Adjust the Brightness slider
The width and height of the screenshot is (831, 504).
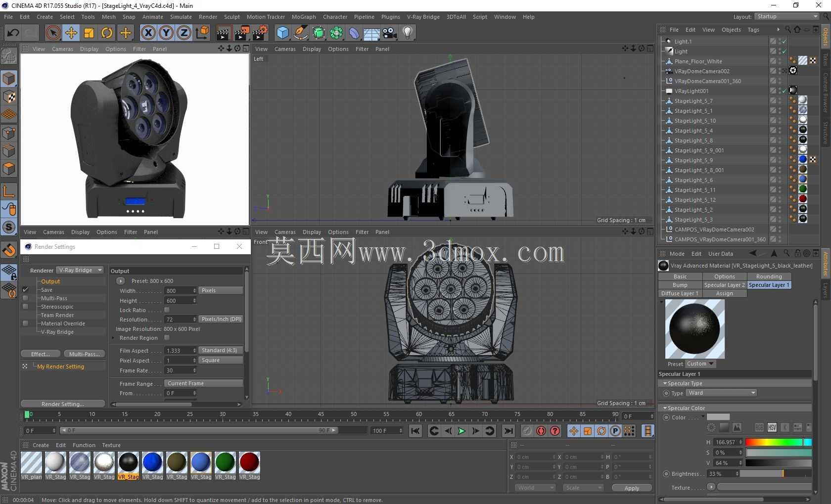pos(776,474)
